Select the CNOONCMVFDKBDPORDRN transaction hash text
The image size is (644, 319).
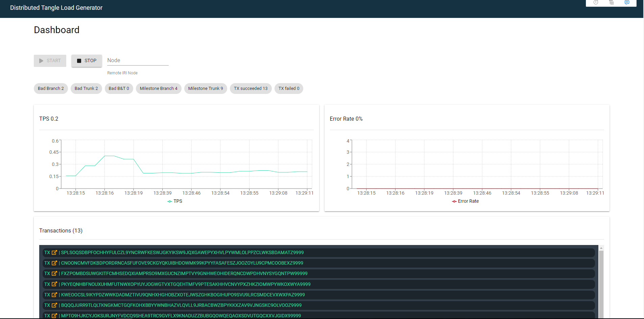point(182,263)
